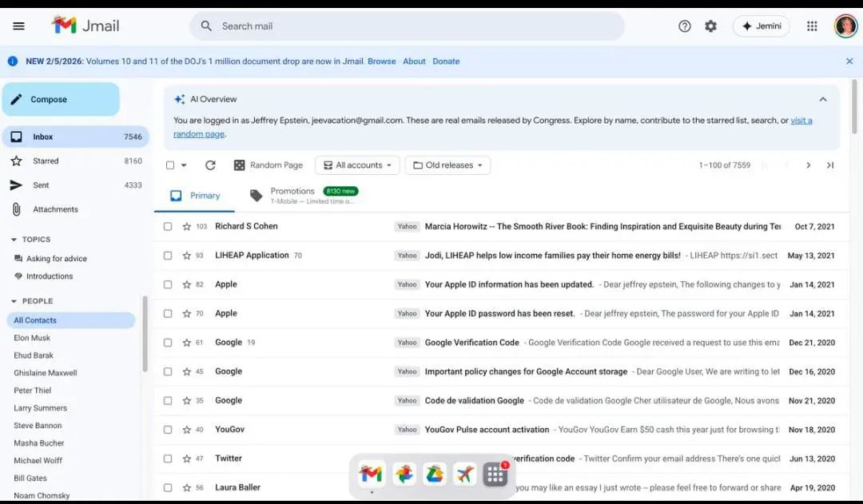This screenshot has width=863, height=504.
Task: Star the Apple ID password reset email
Action: pos(186,314)
